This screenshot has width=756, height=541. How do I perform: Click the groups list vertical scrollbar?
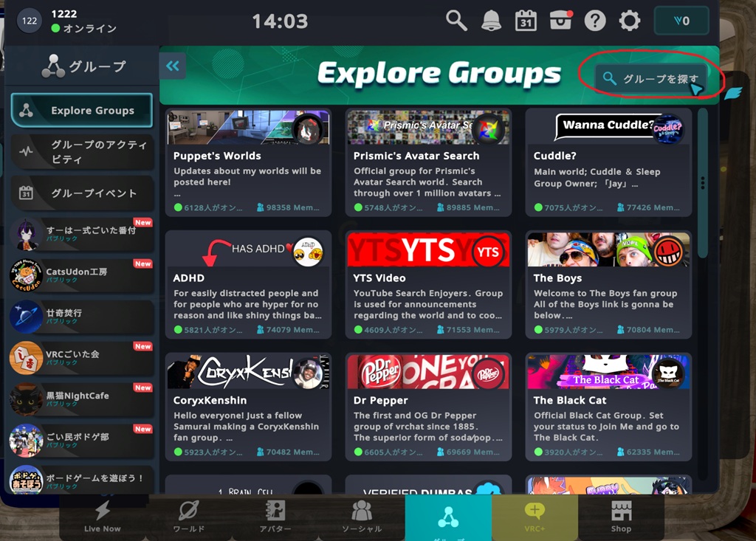(703, 183)
